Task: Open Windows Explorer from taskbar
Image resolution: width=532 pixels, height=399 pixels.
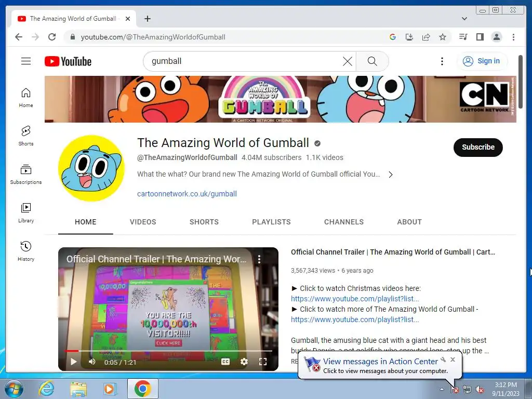Action: [78, 389]
